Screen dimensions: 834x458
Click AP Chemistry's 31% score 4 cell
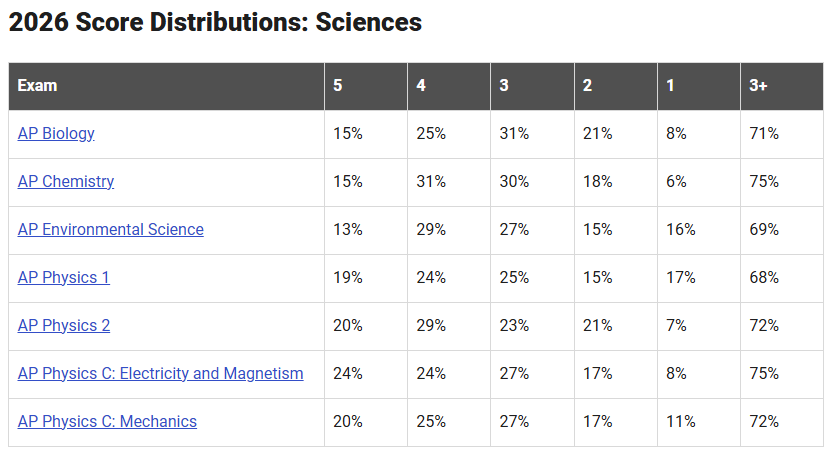pos(449,182)
